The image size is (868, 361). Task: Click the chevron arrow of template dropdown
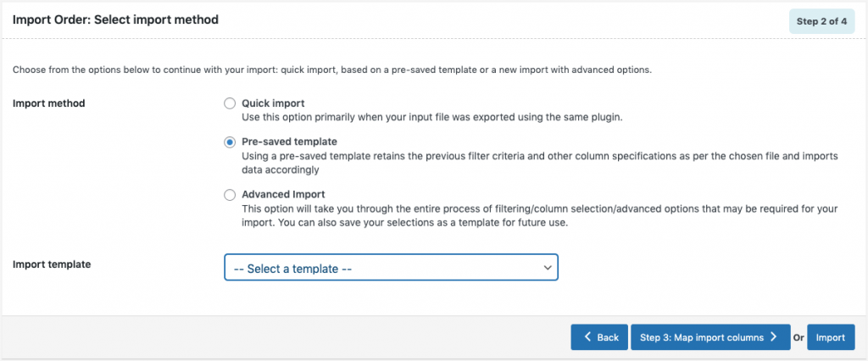(547, 268)
